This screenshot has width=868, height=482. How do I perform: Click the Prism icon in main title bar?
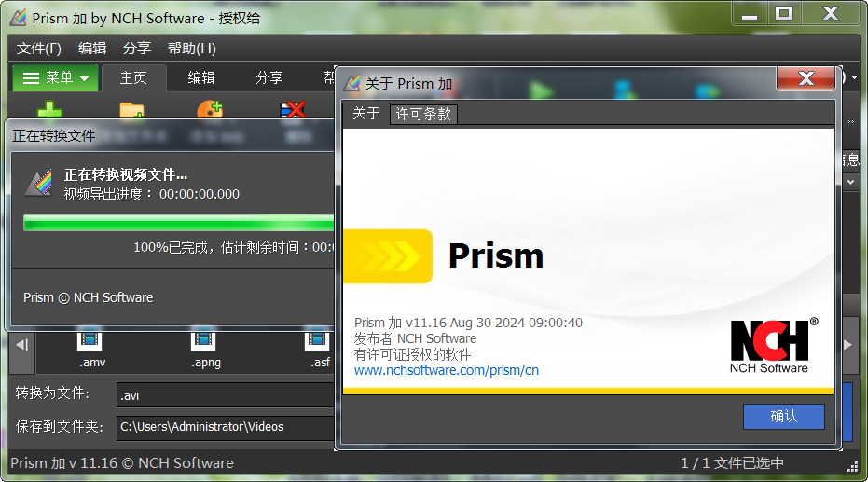click(x=19, y=18)
